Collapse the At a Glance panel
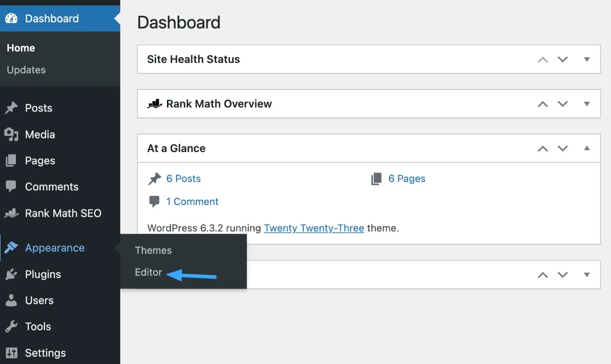The width and height of the screenshot is (611, 364). point(586,148)
